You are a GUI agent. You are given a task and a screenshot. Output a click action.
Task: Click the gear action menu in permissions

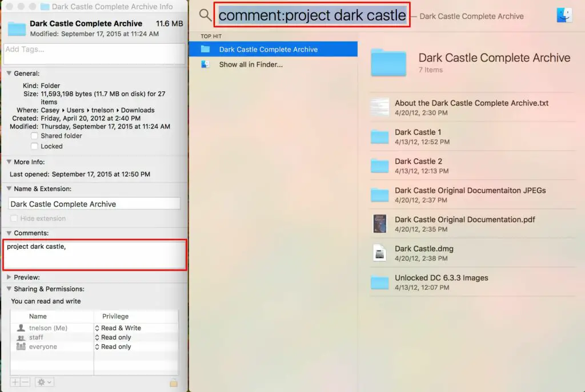coord(44,382)
